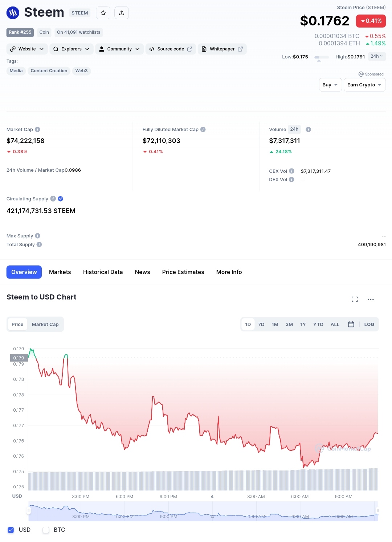
Task: Click the STEEM ticker label
Action: 80,13
